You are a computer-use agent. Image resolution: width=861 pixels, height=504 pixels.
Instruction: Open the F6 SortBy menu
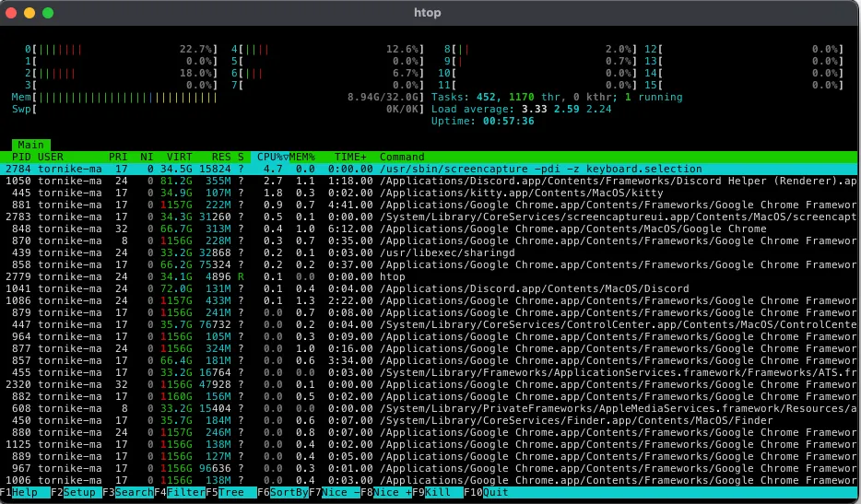click(282, 492)
